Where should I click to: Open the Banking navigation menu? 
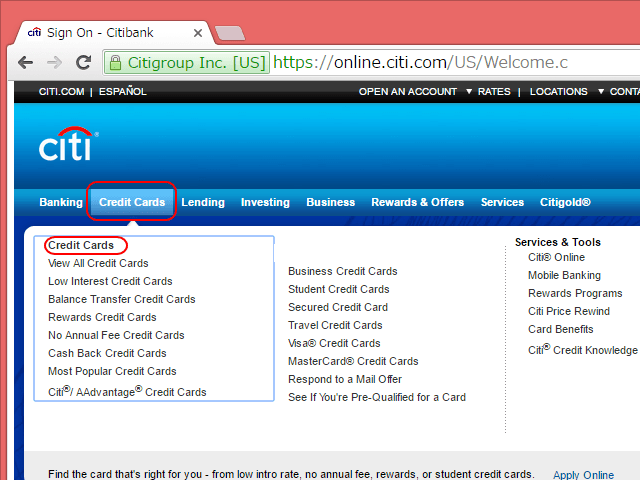(61, 202)
